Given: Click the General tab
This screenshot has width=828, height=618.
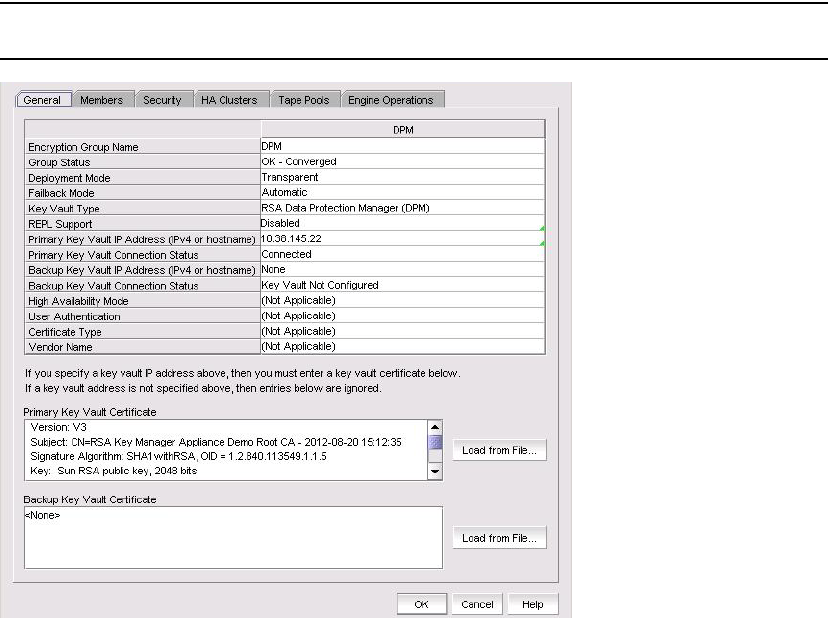Looking at the screenshot, I should tap(42, 100).
